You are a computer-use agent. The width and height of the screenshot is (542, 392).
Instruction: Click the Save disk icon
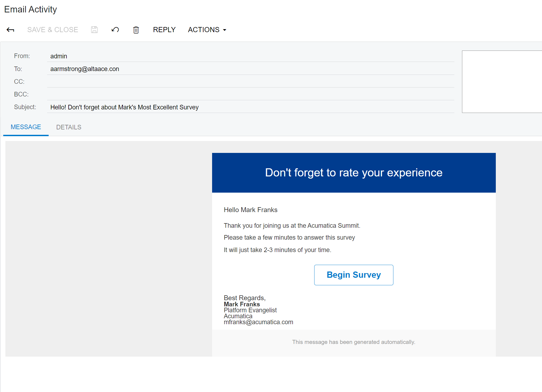tap(94, 30)
